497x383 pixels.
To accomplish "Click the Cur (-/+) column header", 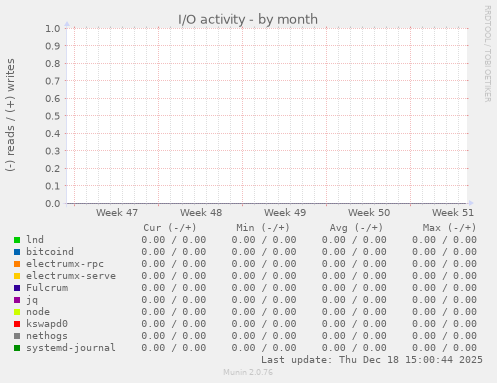I will pyautogui.click(x=170, y=228).
